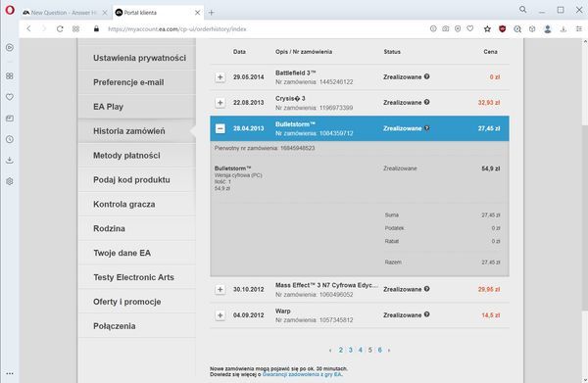
Task: Click the address bar URL field
Action: click(x=263, y=28)
